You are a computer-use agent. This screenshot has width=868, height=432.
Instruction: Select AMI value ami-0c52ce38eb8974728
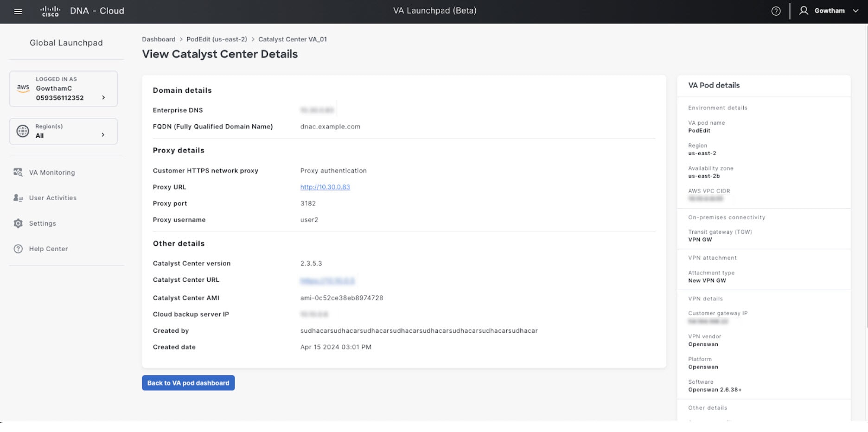pyautogui.click(x=342, y=298)
